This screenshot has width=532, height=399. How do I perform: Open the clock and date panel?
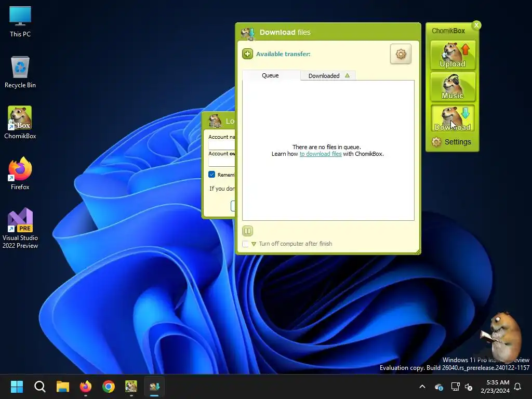tap(495, 387)
